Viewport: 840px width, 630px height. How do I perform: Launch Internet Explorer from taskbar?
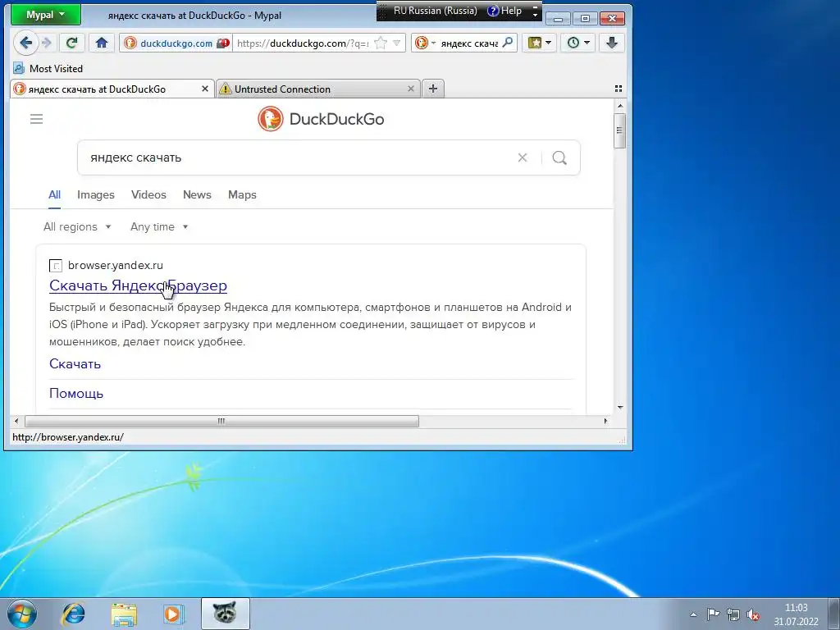[73, 614]
